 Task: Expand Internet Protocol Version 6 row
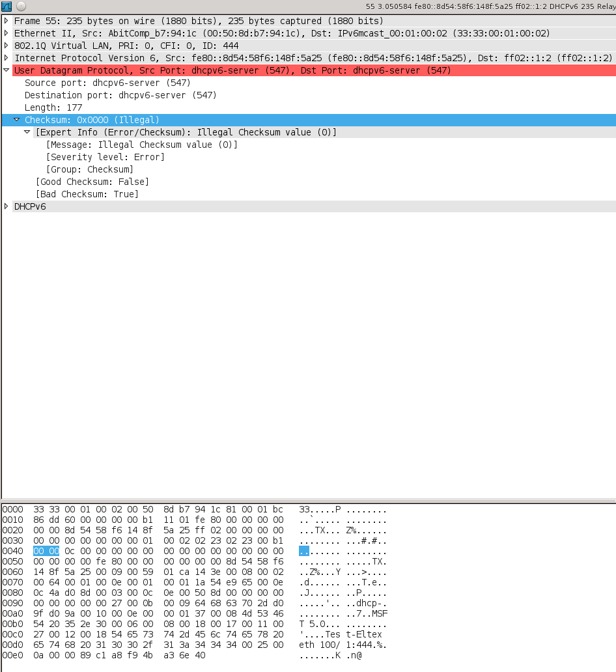coord(6,58)
